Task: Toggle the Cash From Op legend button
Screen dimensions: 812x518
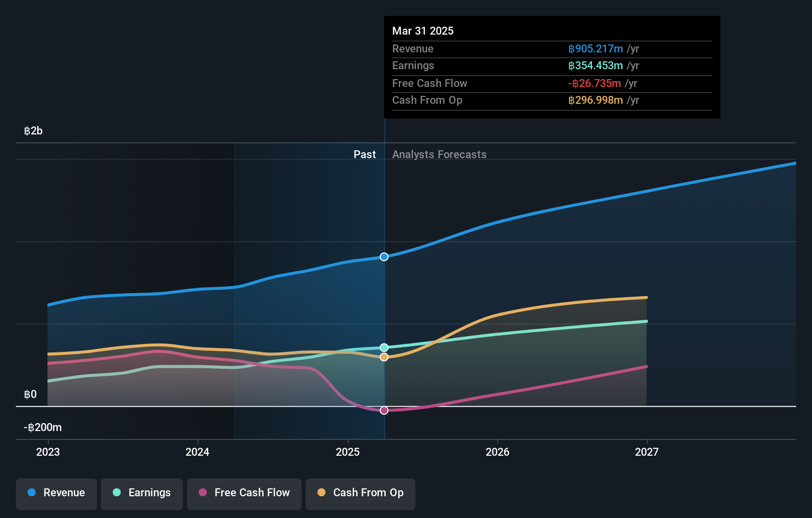Action: tap(361, 494)
